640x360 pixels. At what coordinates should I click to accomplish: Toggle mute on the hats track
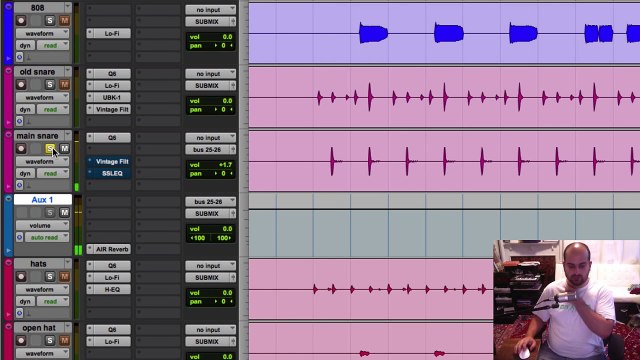point(64,277)
